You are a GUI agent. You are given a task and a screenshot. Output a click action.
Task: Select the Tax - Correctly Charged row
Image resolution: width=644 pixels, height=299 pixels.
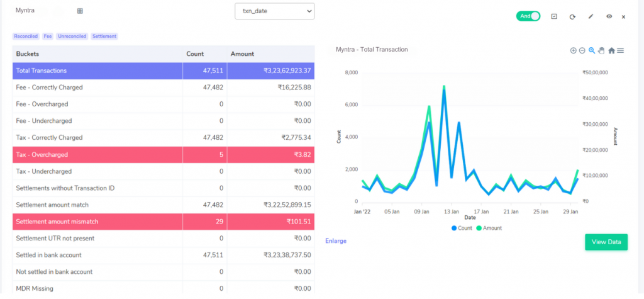(164, 138)
